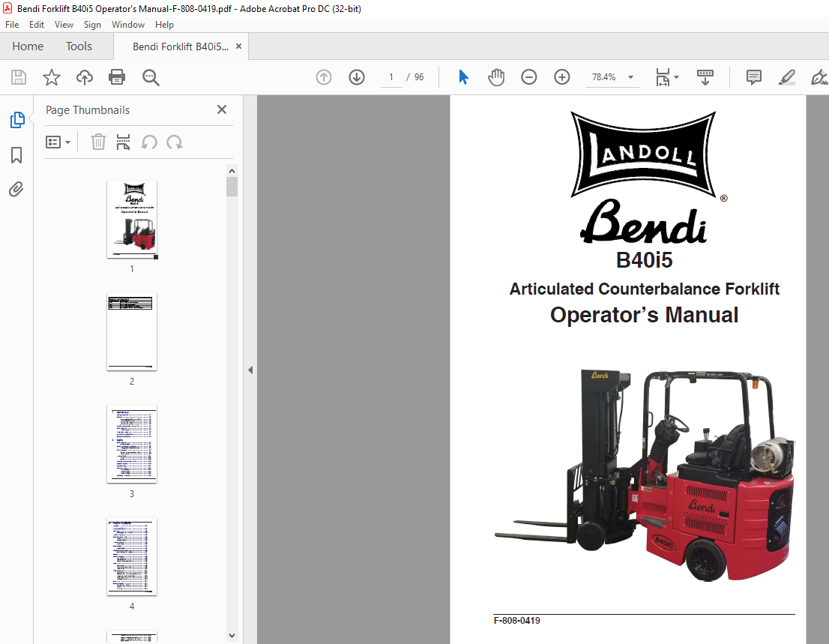Zoom in with the plus button
The width and height of the screenshot is (829, 644).
tap(562, 77)
